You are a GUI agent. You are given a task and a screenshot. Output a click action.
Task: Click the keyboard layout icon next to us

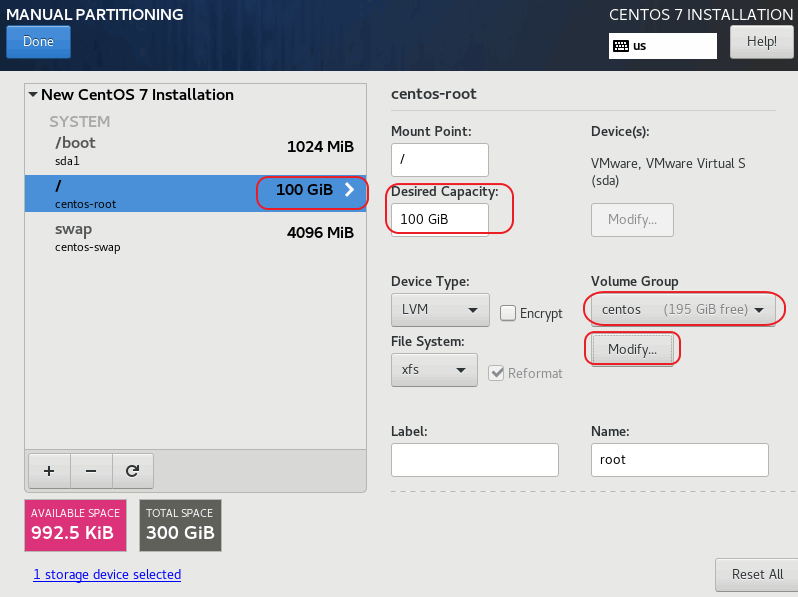[x=621, y=46]
